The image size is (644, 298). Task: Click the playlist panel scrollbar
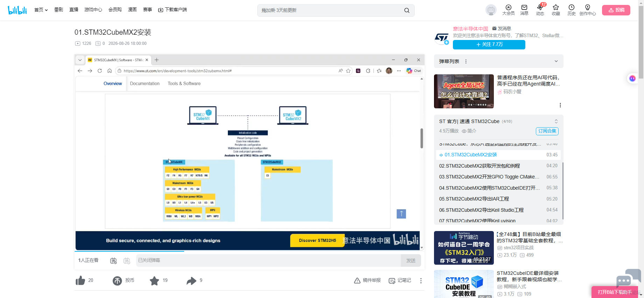(563, 191)
